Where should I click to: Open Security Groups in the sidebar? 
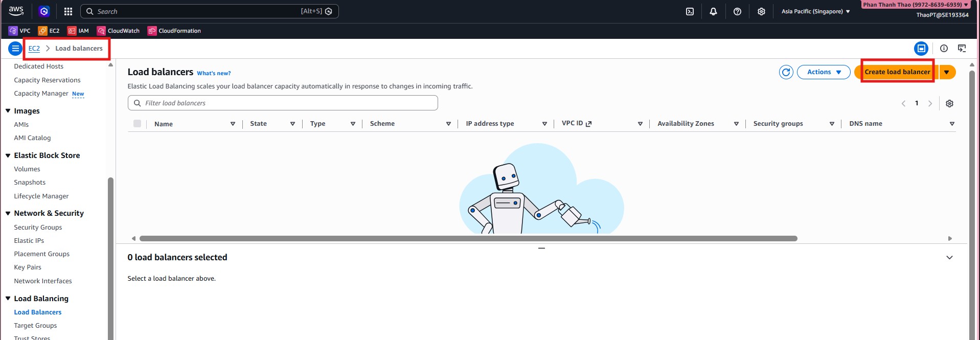coord(38,227)
